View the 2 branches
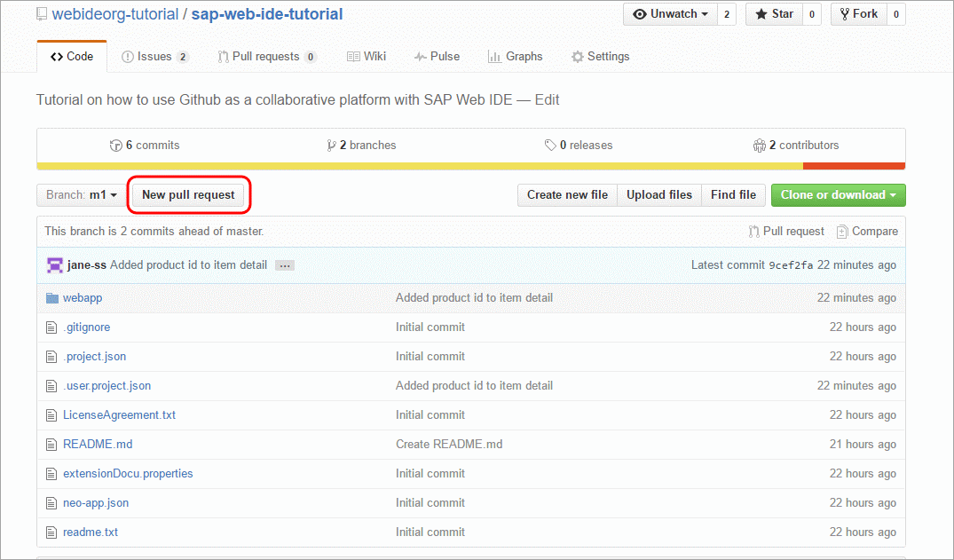 [361, 146]
